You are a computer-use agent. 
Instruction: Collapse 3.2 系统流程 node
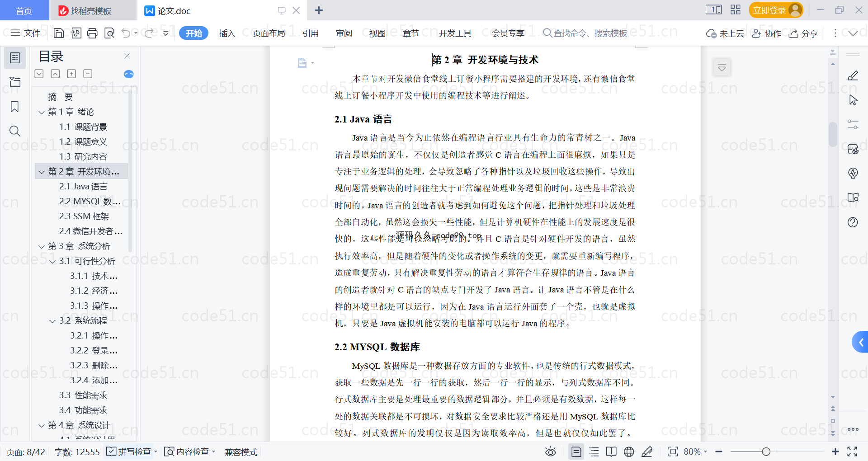[x=52, y=321]
